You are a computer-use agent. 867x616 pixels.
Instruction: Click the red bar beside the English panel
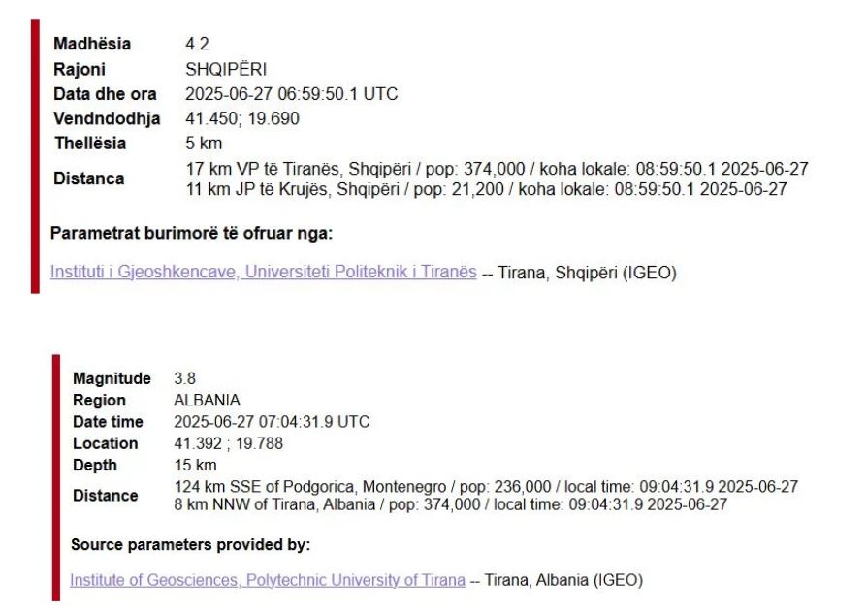[x=56, y=477]
